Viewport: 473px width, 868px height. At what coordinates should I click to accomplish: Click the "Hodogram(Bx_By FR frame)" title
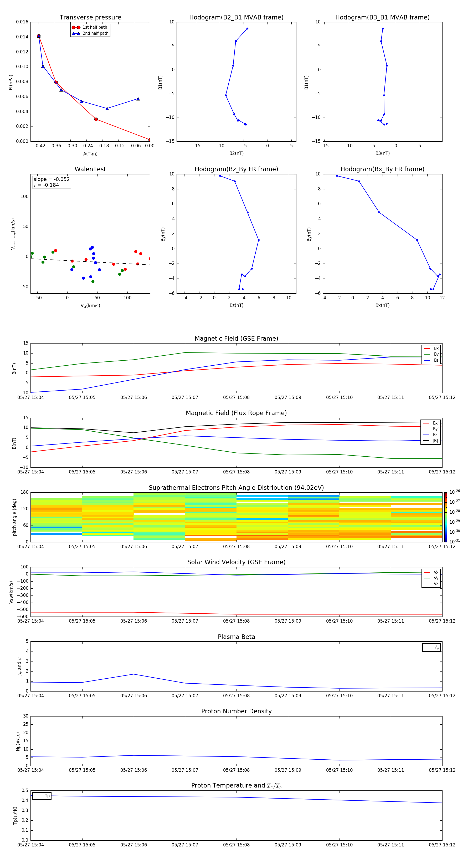tap(382, 169)
